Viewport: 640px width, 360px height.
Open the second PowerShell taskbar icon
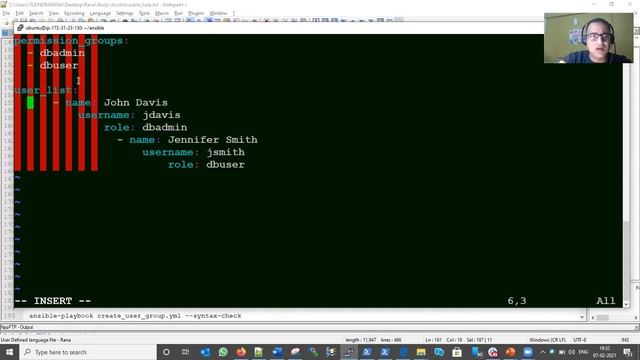point(385,352)
